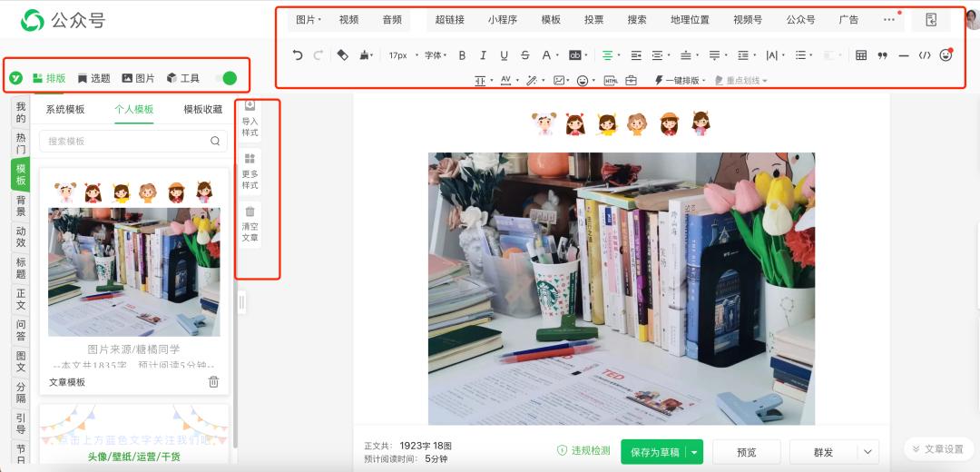Open the list style dropdown
Image resolution: width=980 pixels, height=472 pixels.
click(x=803, y=55)
